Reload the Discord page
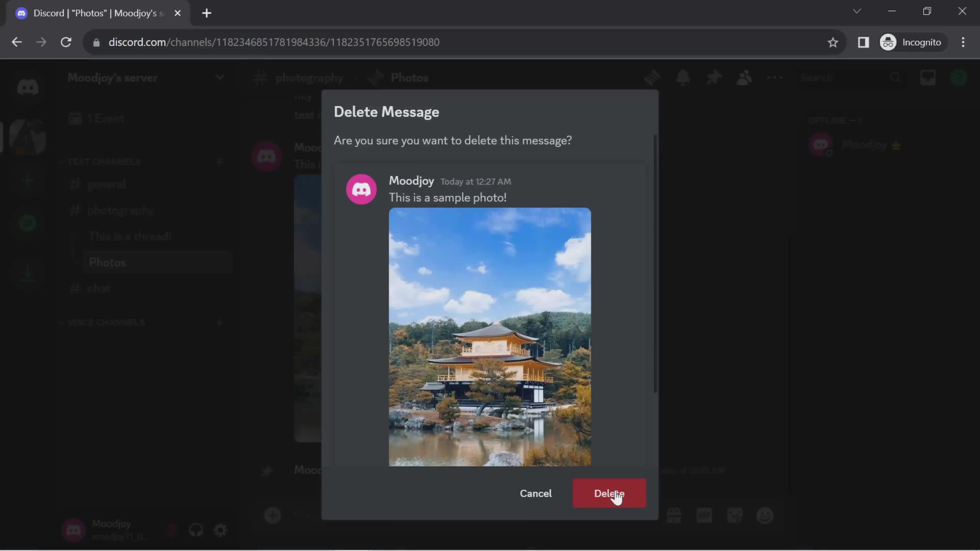Viewport: 980px width, 551px height. (66, 42)
